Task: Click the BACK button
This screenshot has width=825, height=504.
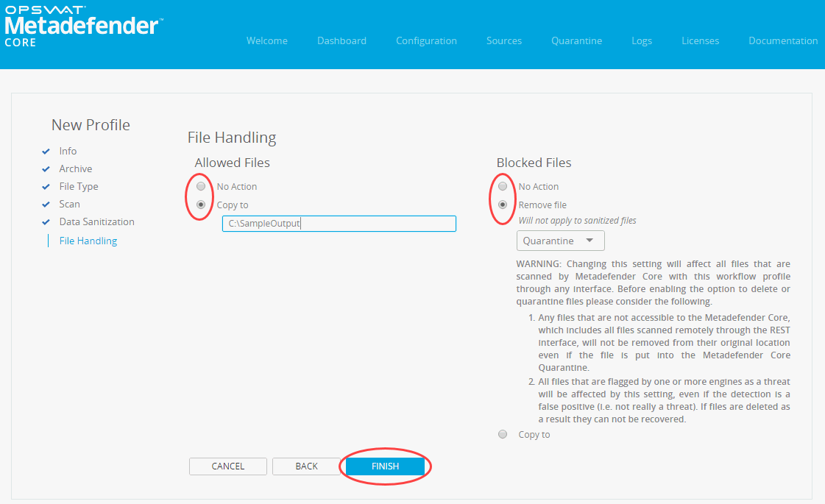Action: click(x=306, y=466)
